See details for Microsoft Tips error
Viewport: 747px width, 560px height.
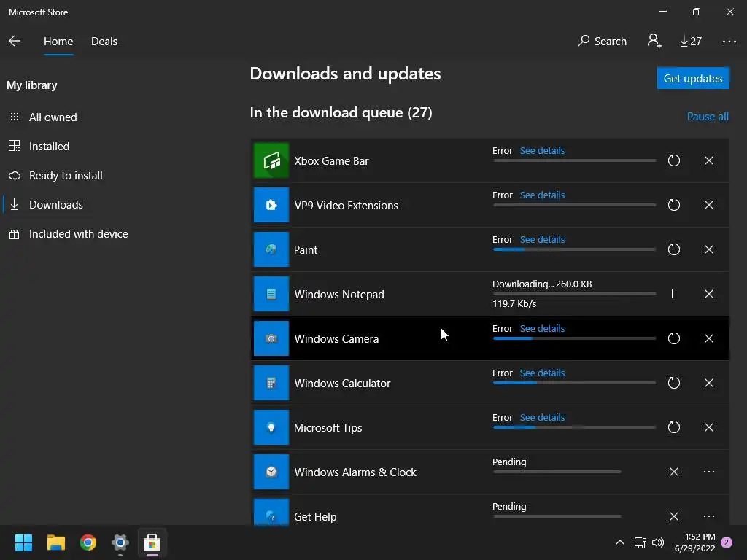coord(542,418)
